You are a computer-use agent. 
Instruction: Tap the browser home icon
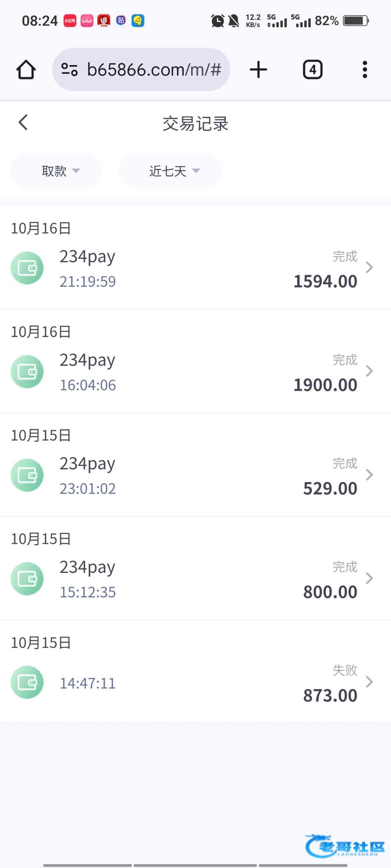click(x=26, y=69)
